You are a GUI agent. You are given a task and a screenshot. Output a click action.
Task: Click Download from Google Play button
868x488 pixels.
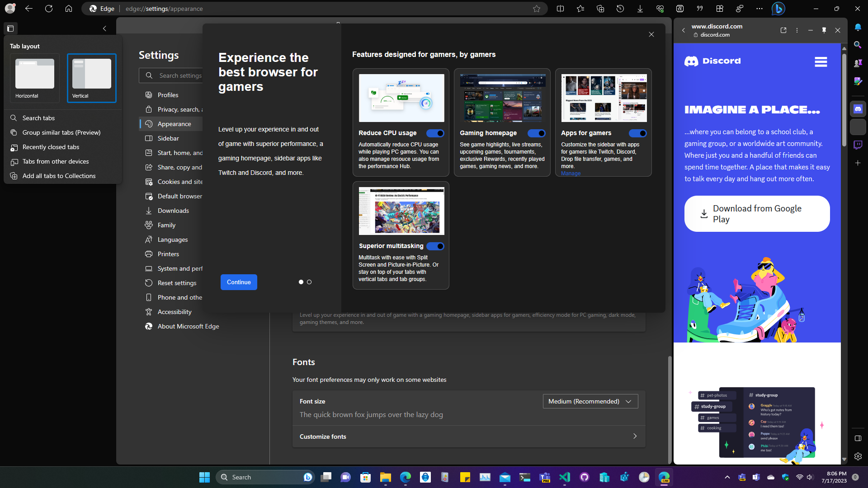tap(757, 214)
